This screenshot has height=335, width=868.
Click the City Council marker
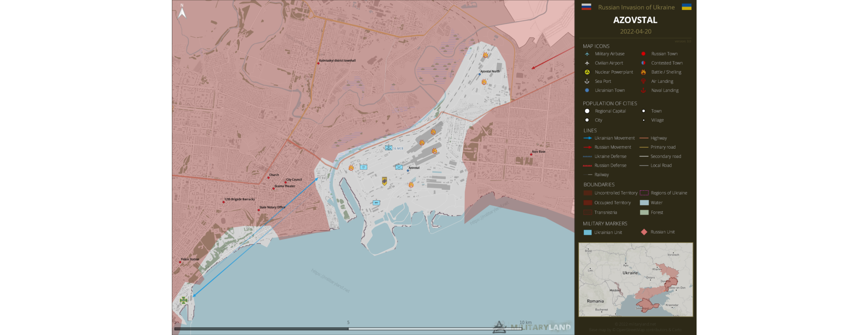tap(286, 182)
